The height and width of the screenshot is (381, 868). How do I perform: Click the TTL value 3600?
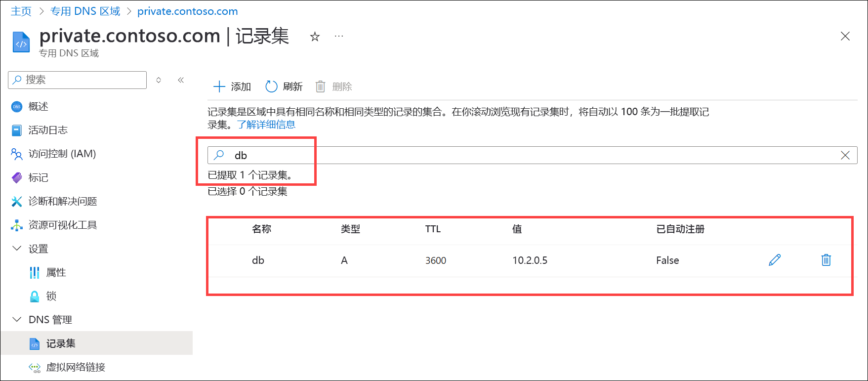(x=436, y=260)
